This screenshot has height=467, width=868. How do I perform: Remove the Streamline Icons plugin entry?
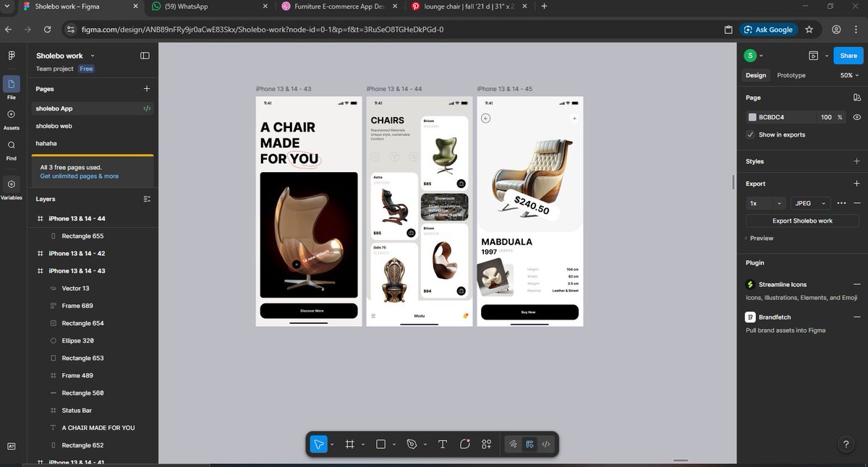pos(856,284)
